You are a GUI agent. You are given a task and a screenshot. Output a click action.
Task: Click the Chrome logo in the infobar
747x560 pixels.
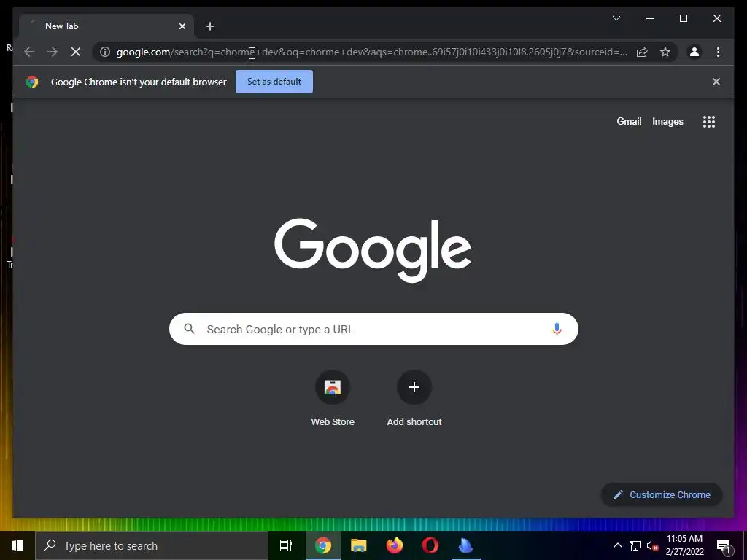tap(32, 82)
